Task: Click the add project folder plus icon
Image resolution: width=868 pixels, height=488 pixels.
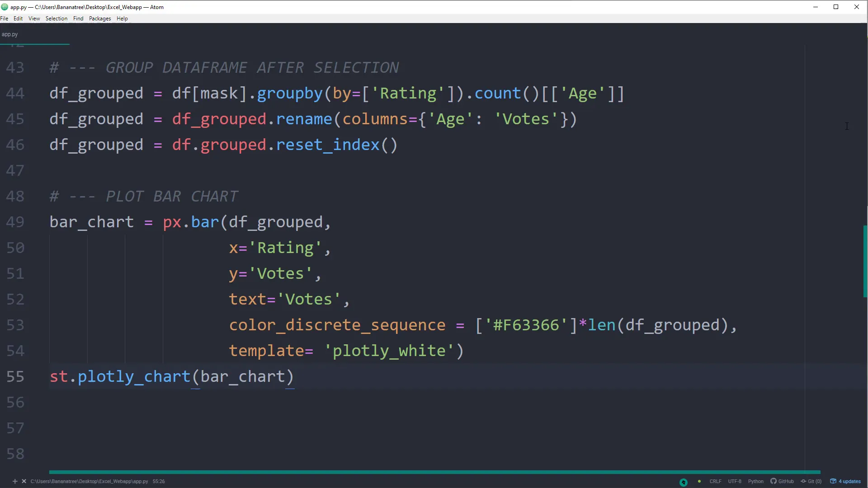Action: pos(15,481)
